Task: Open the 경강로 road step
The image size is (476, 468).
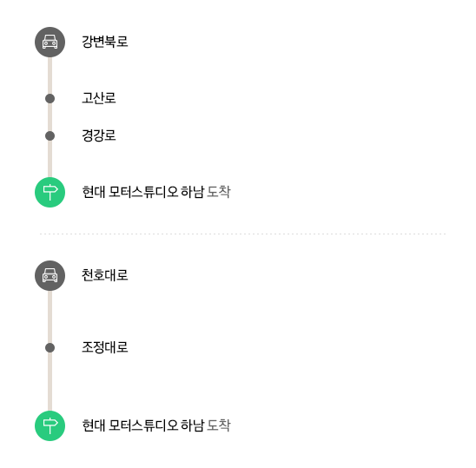Action: click(99, 135)
